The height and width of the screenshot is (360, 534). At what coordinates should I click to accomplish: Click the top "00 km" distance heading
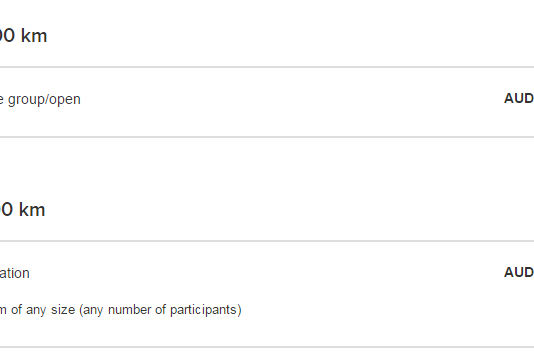23,35
